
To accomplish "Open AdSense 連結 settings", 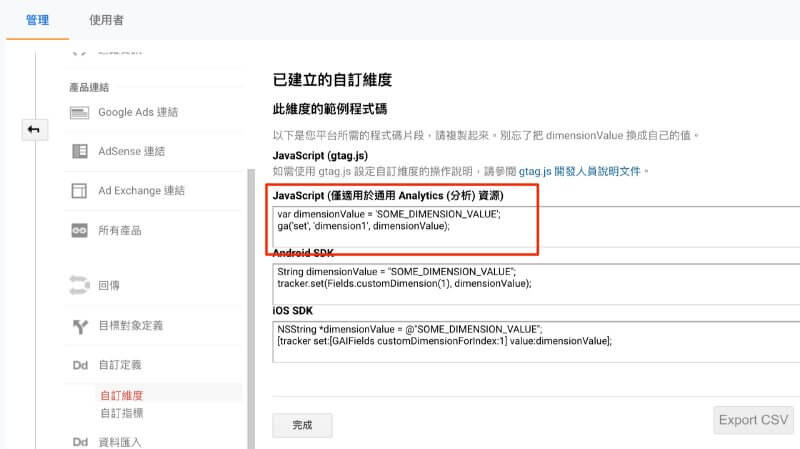I will (132, 151).
